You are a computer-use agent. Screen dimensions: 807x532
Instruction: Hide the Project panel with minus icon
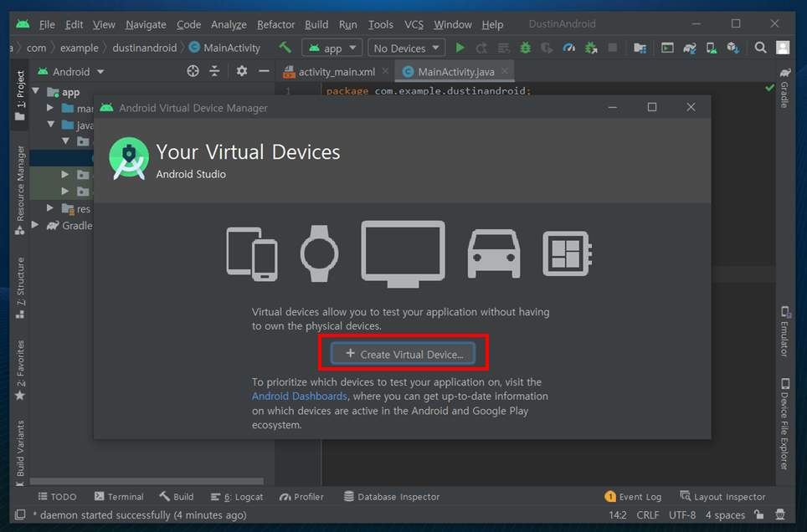tap(264, 71)
